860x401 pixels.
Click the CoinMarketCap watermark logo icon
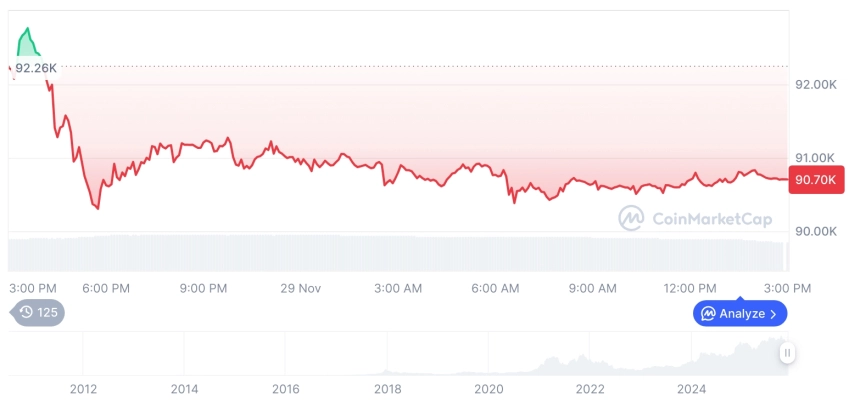630,218
